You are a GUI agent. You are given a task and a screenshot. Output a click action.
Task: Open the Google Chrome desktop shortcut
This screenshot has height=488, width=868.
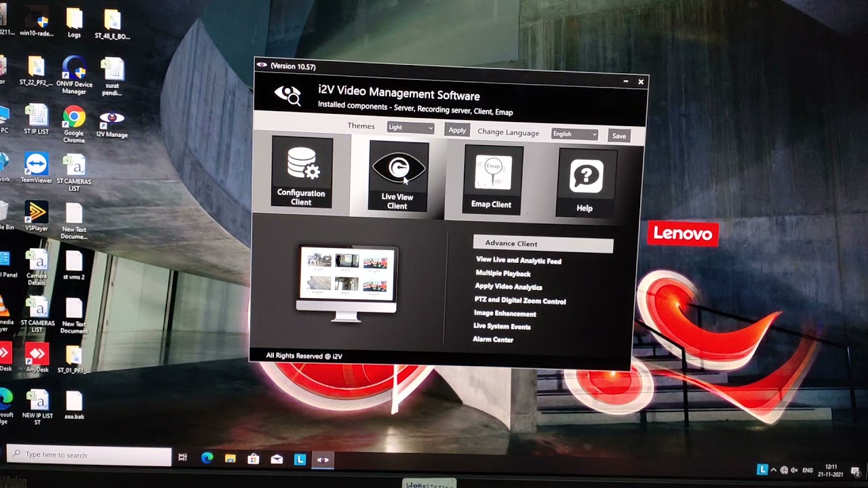(74, 125)
